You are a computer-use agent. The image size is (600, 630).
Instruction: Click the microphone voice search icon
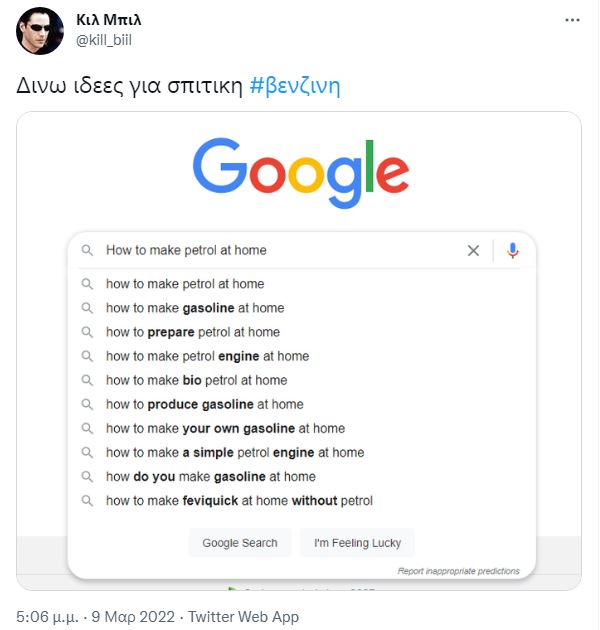(x=513, y=251)
